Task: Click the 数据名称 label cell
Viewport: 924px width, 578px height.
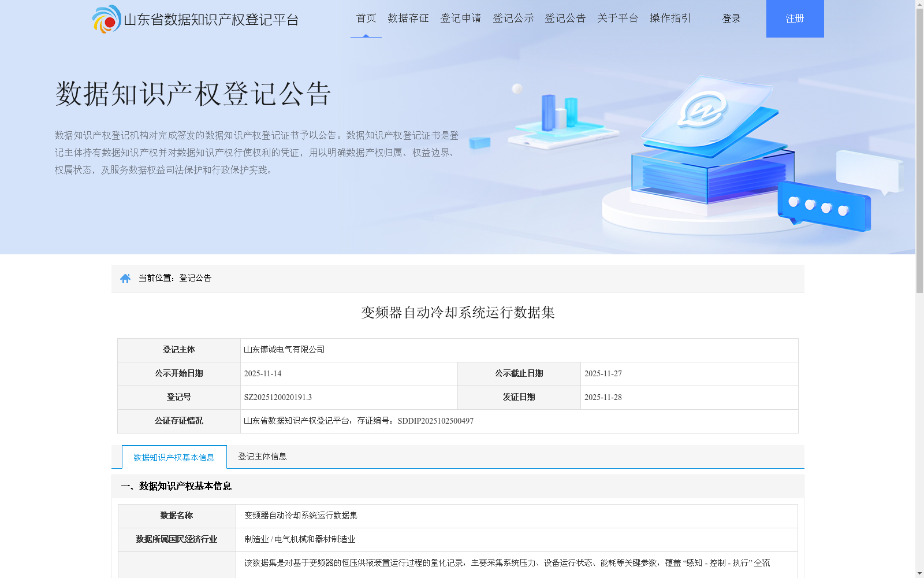Action: pyautogui.click(x=177, y=516)
